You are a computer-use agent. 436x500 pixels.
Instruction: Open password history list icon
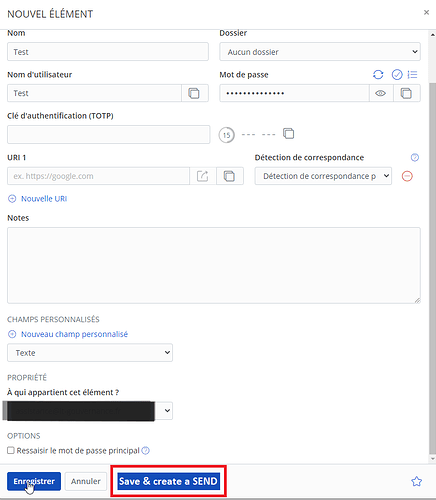(413, 75)
